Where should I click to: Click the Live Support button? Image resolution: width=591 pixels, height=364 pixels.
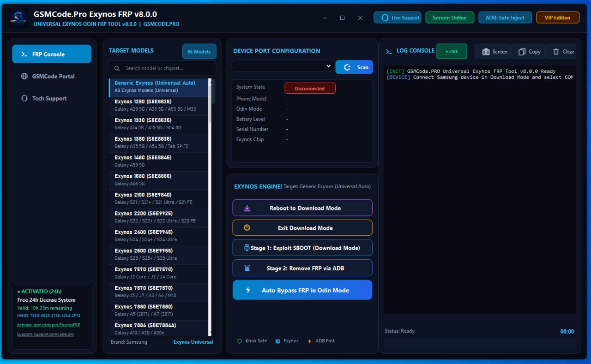398,18
